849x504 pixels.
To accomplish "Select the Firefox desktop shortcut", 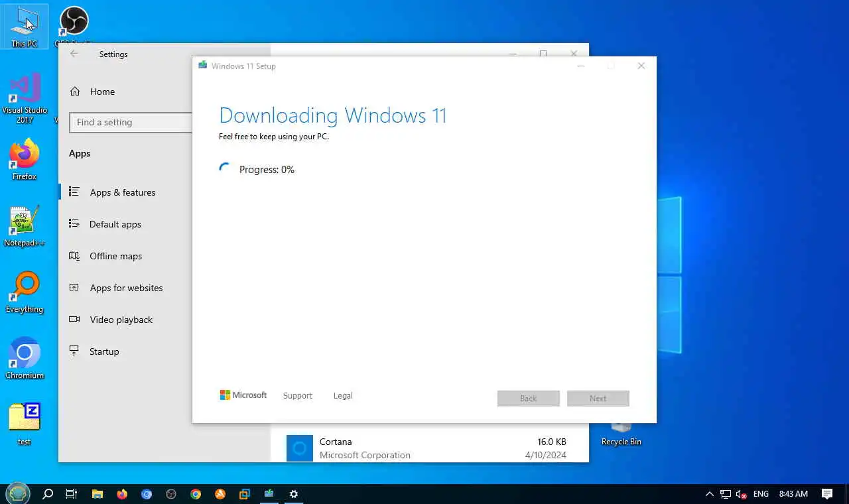I will (x=25, y=160).
